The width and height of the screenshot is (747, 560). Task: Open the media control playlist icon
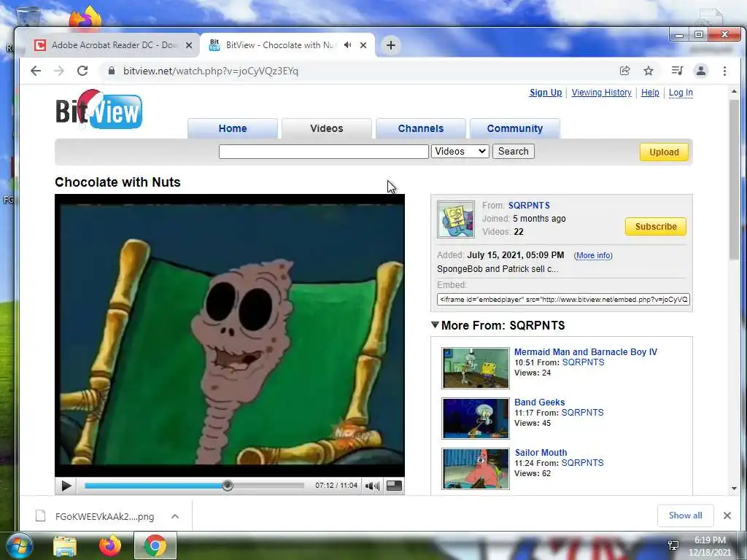[x=677, y=71]
